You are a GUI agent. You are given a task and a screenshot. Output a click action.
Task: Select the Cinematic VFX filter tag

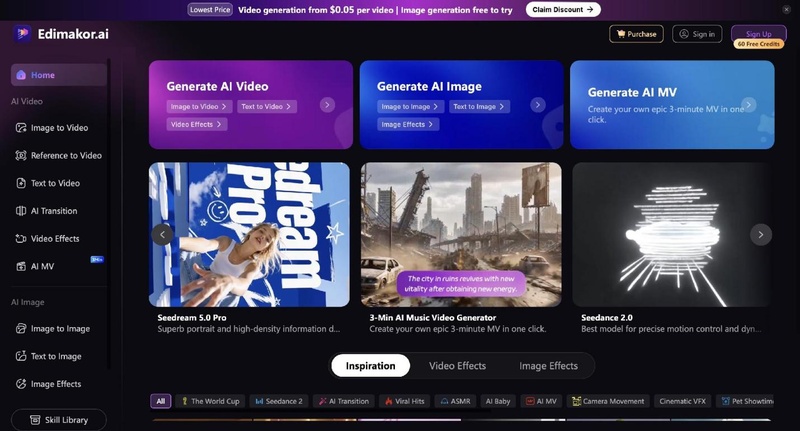[x=682, y=401]
